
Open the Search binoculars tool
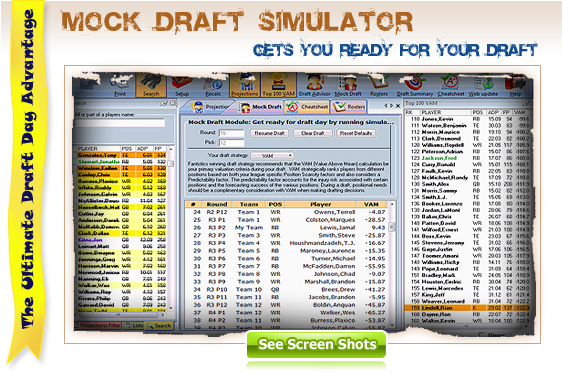point(151,85)
